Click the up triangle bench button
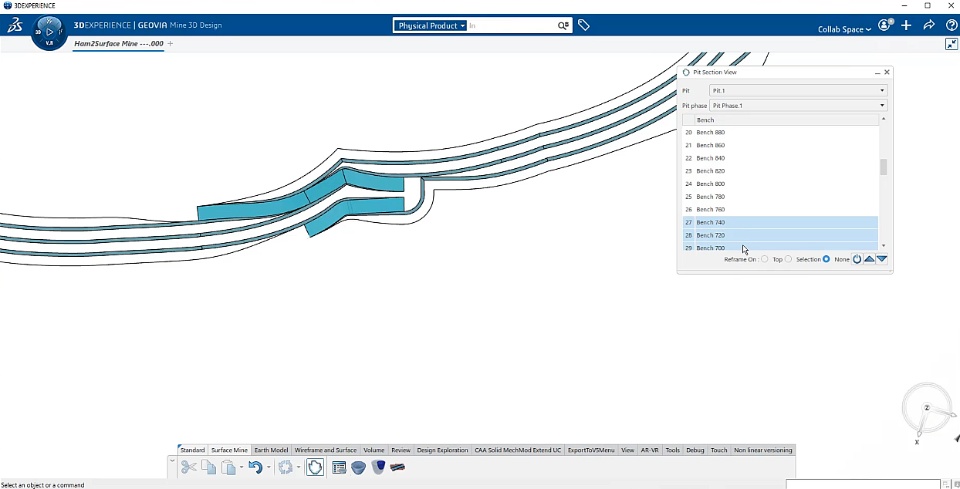 (x=869, y=259)
